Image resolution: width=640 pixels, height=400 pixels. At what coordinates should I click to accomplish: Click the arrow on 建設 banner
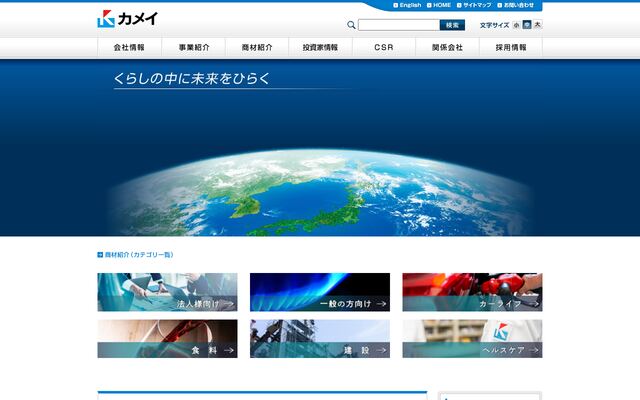[381, 350]
